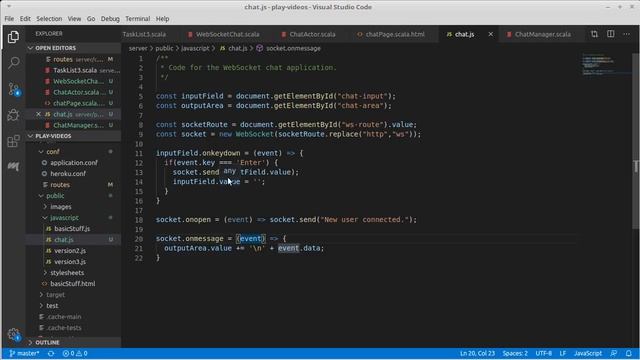Expand the Outline section
The height and width of the screenshot is (360, 640).
coord(73,342)
